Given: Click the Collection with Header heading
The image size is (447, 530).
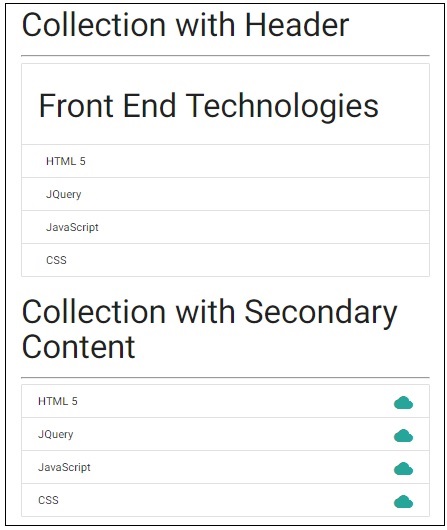Looking at the screenshot, I should pos(185,25).
